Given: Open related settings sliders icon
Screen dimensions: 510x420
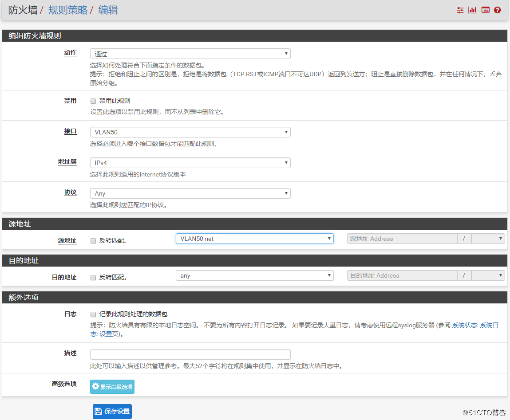Looking at the screenshot, I should coord(460,10).
